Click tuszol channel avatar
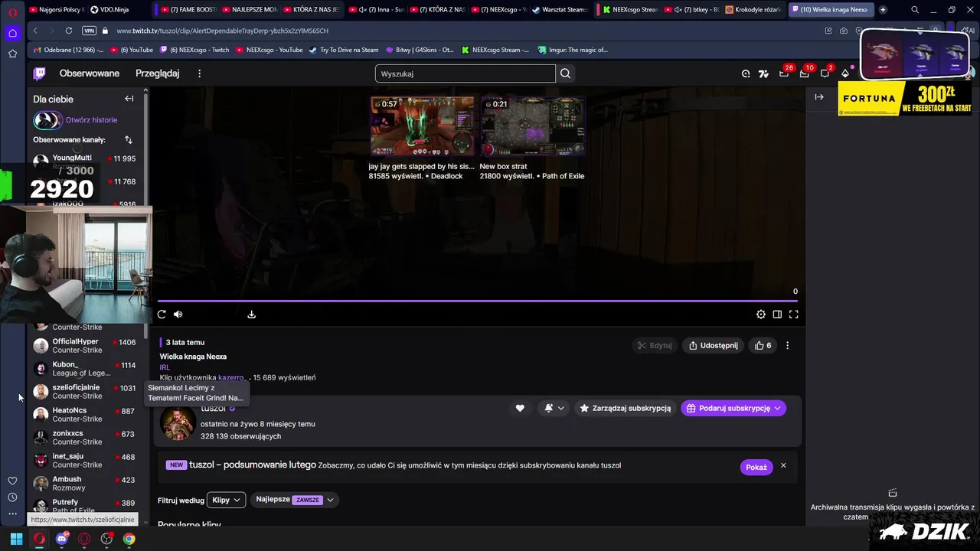The height and width of the screenshot is (551, 980). point(177,422)
